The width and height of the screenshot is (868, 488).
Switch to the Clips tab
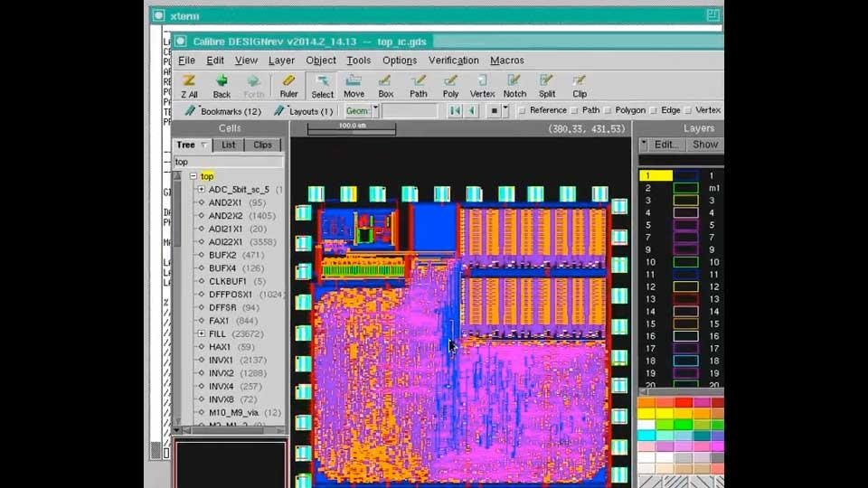262,145
